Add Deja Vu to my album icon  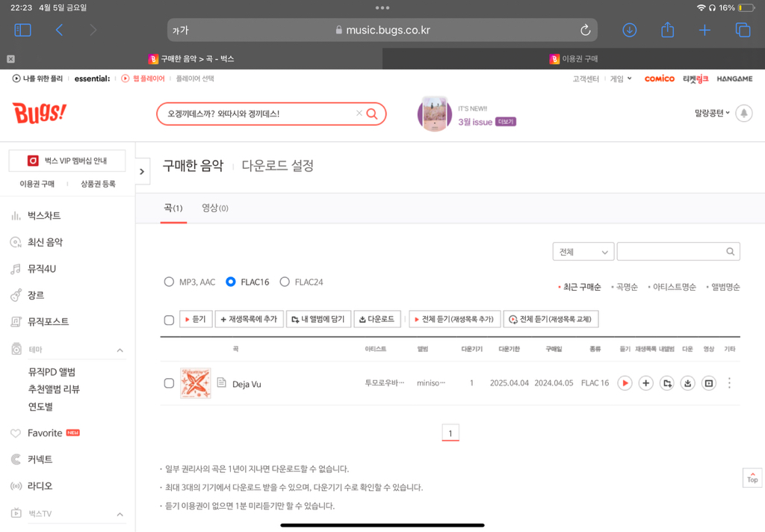point(666,383)
